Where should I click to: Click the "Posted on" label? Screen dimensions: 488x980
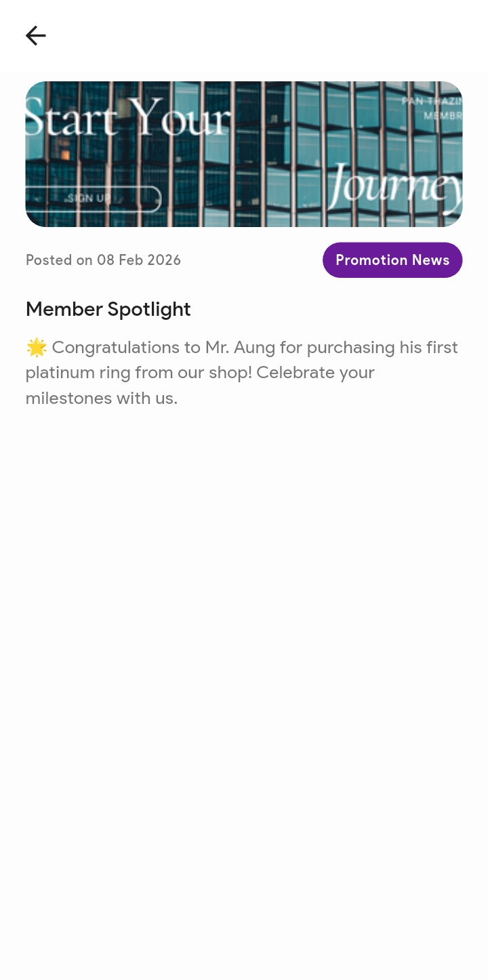point(59,260)
